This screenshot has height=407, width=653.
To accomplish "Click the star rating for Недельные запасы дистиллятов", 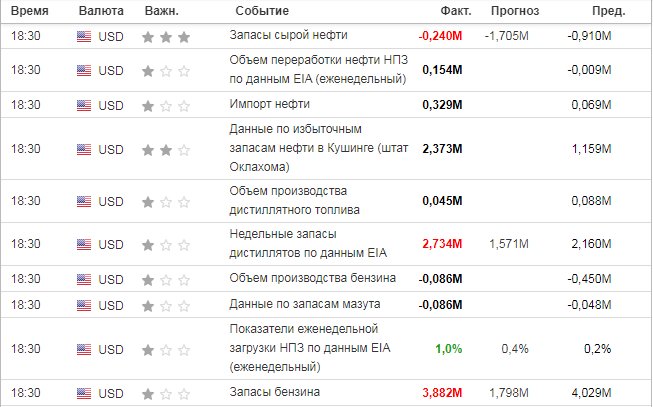I will (x=166, y=245).
